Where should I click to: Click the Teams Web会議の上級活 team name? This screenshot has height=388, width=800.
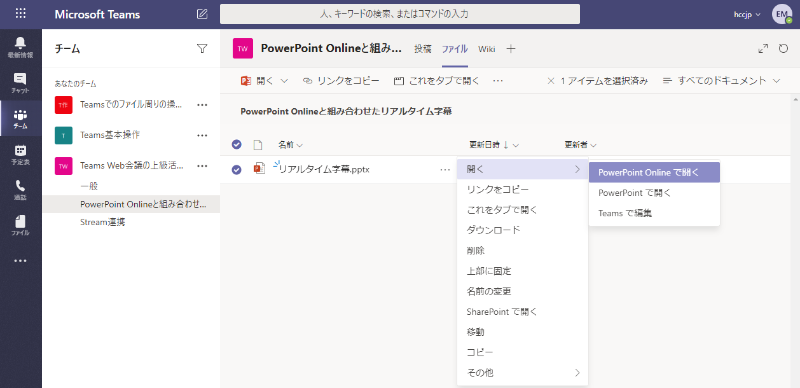click(132, 166)
